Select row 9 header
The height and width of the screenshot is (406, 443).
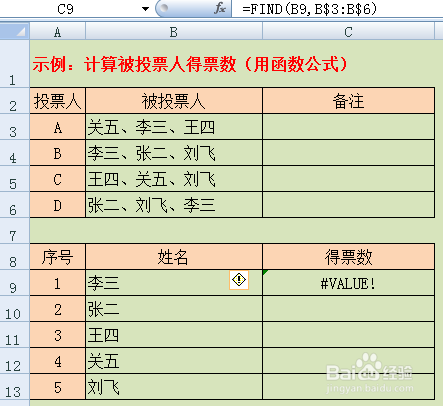pyautogui.click(x=14, y=283)
